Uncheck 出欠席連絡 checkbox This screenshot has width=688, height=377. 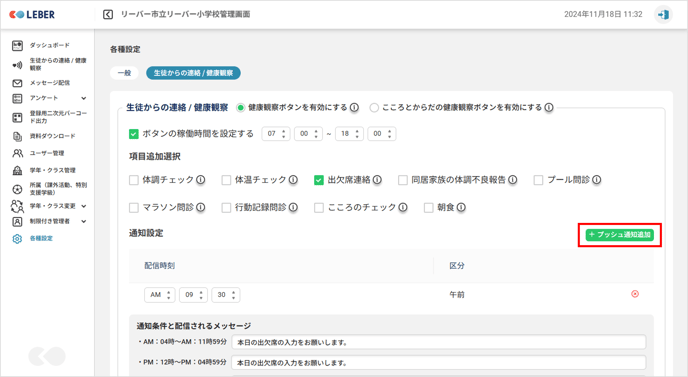click(319, 180)
